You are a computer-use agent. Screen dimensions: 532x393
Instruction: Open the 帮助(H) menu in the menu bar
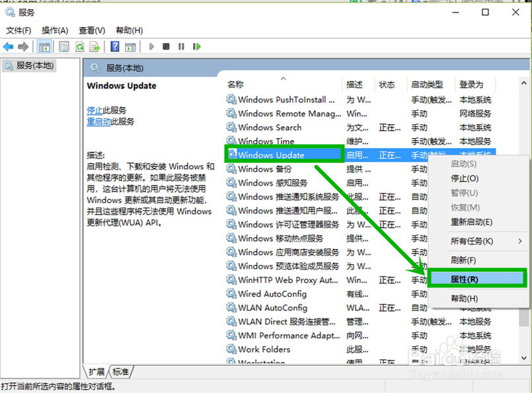point(130,30)
